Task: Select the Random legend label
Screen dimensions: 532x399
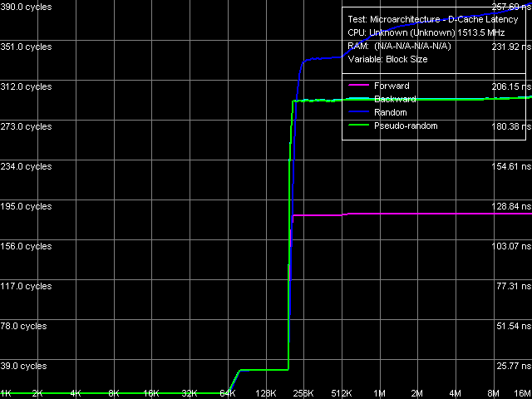Action: pos(391,112)
